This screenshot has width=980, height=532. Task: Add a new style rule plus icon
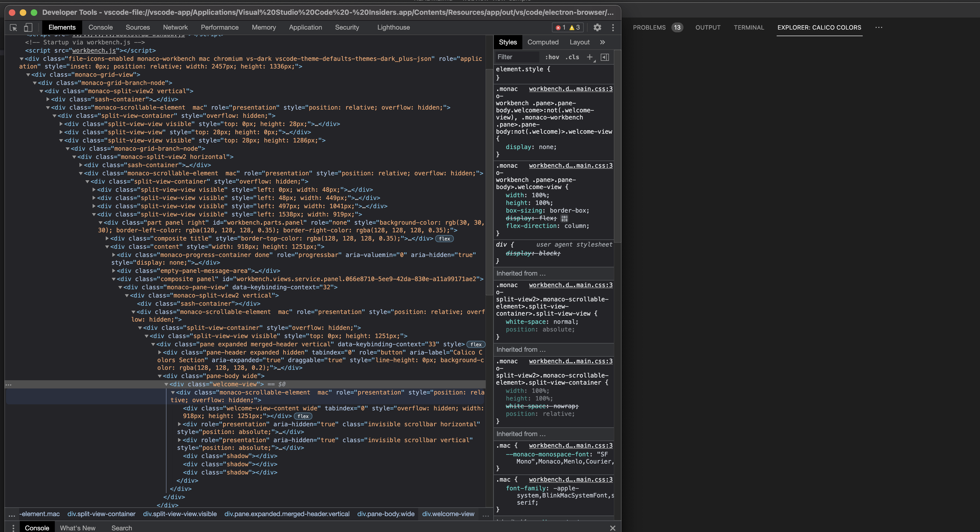pos(590,57)
